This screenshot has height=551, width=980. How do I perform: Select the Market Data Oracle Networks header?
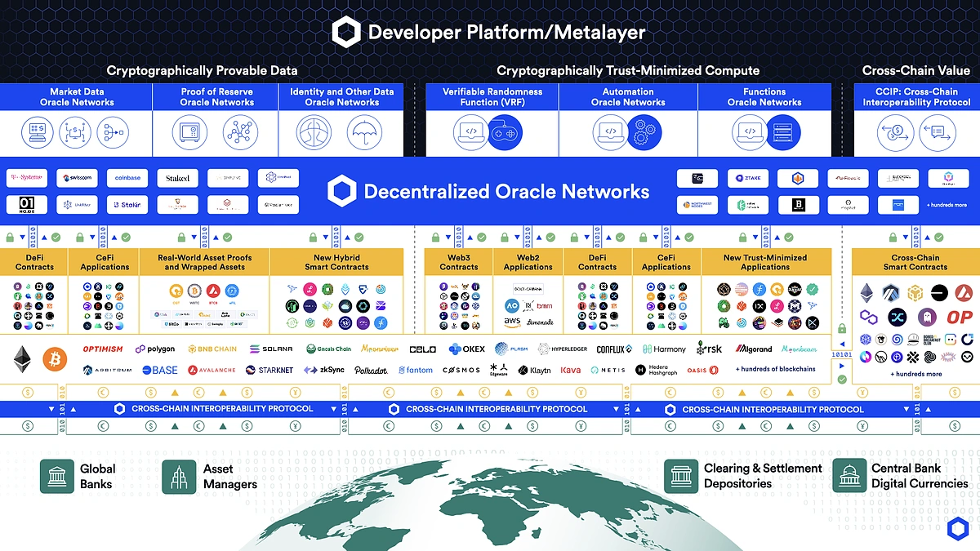77,97
